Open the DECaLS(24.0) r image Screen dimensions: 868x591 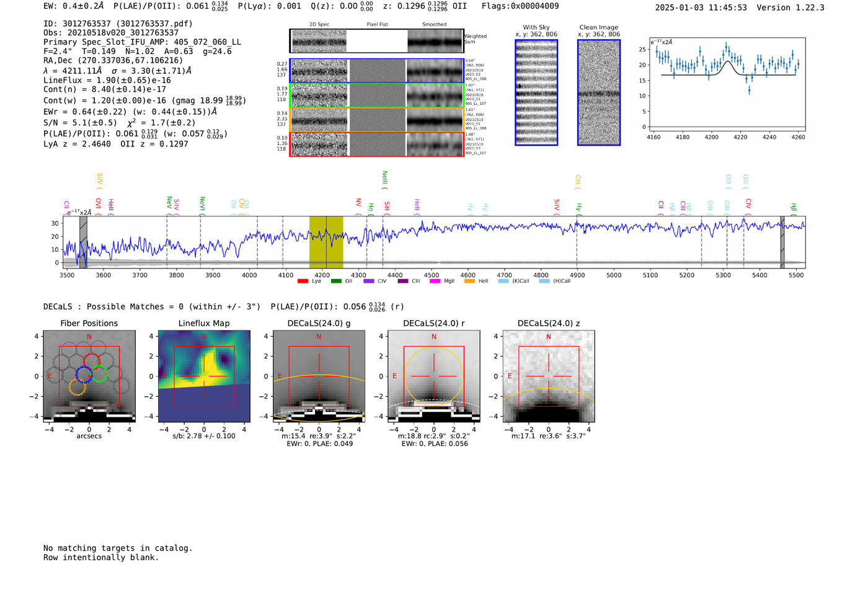point(434,376)
